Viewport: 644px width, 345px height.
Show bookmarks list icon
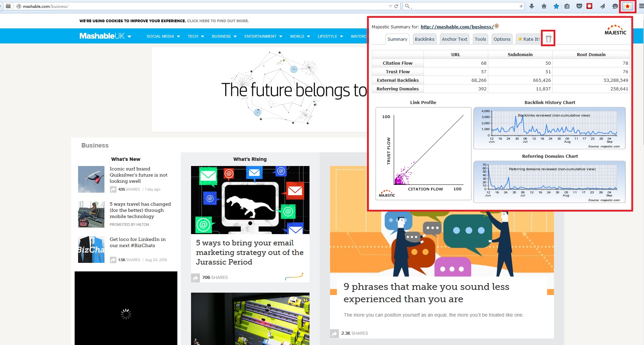(567, 6)
